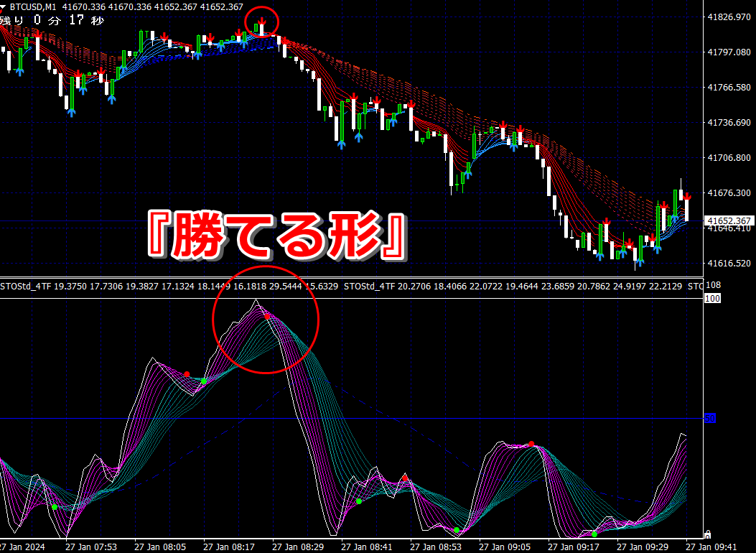
Task: Click the 41766.580 price axis label
Action: click(x=729, y=88)
